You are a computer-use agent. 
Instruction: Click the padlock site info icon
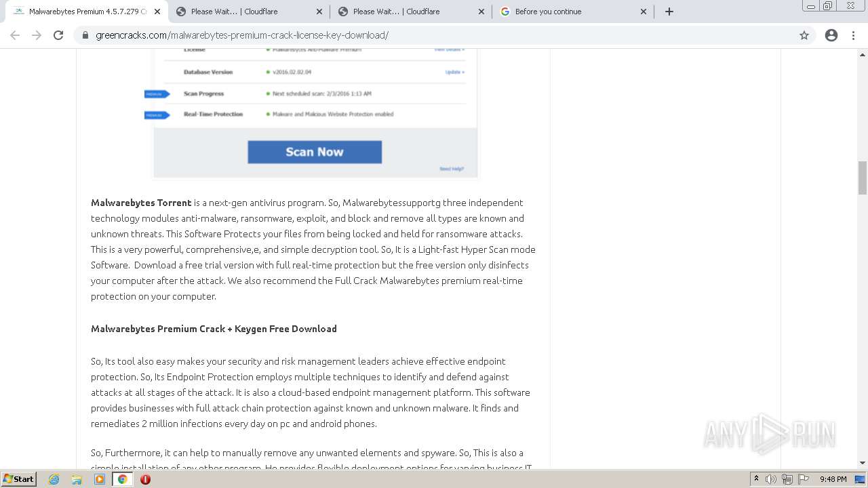(x=85, y=35)
